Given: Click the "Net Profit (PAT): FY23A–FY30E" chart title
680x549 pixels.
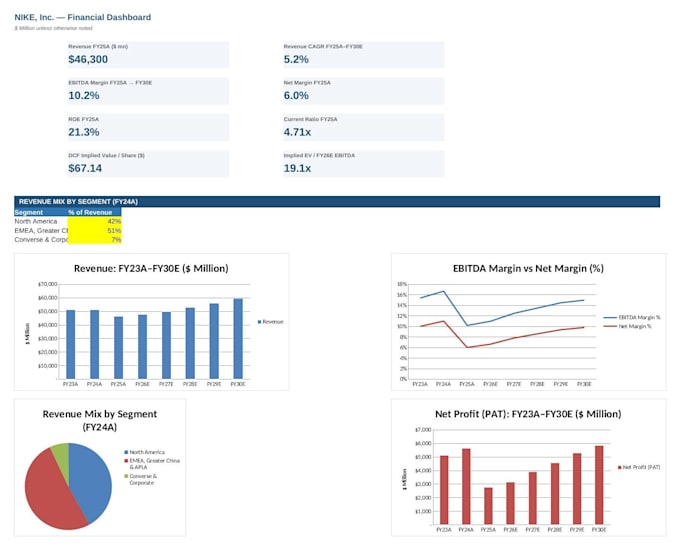Looking at the screenshot, I should (528, 414).
